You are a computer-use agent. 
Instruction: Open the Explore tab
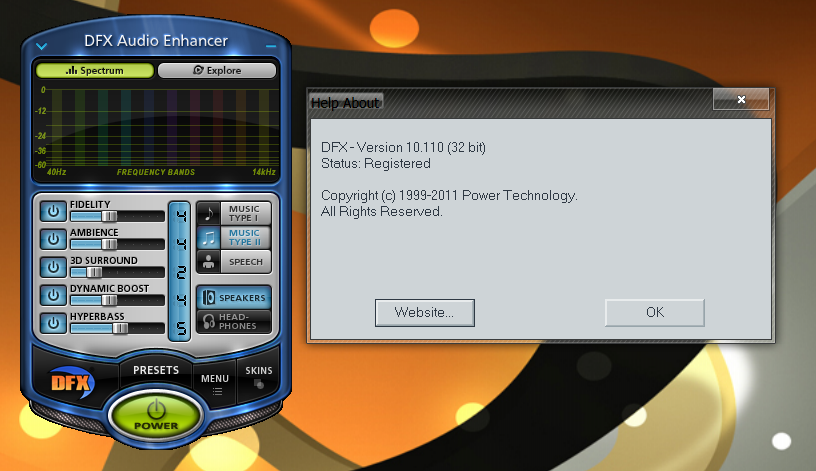(x=217, y=70)
